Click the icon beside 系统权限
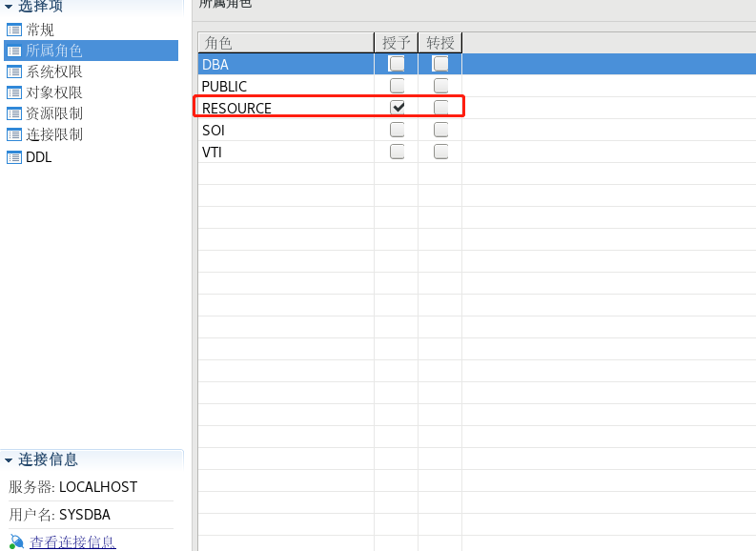 (14, 71)
